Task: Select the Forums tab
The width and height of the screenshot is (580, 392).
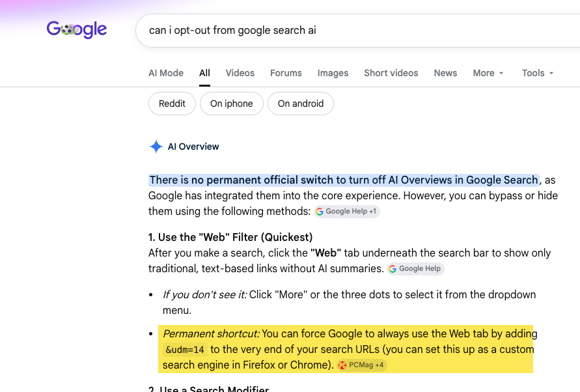Action: coord(286,73)
